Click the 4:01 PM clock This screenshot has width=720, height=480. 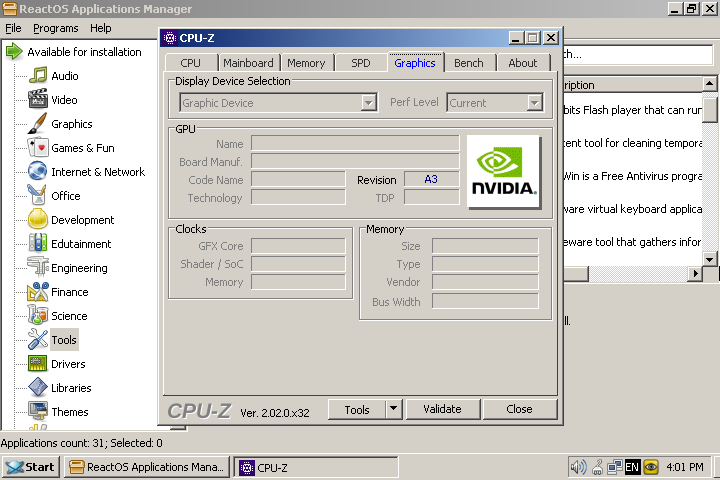[685, 467]
